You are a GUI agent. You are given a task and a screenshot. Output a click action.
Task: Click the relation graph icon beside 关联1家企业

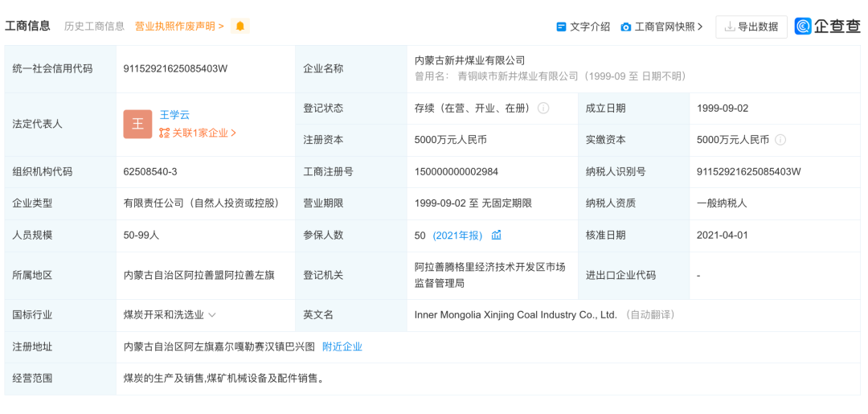165,133
